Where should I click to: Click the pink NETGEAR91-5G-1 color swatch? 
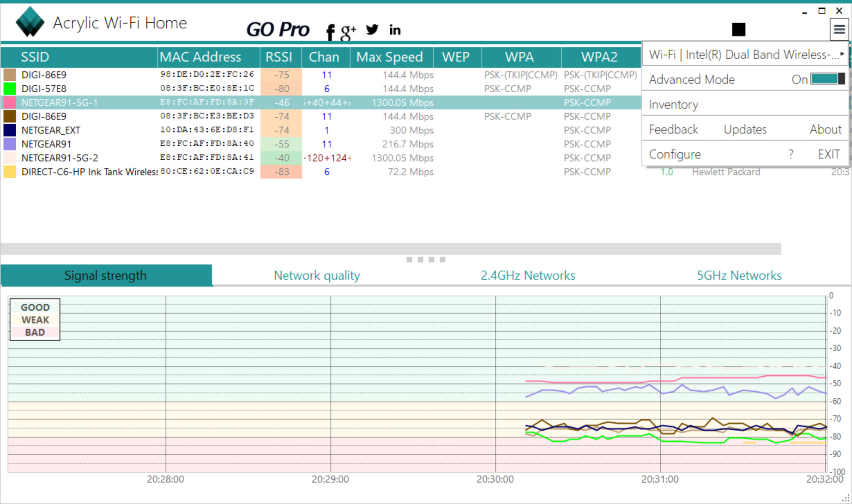tap(10, 102)
